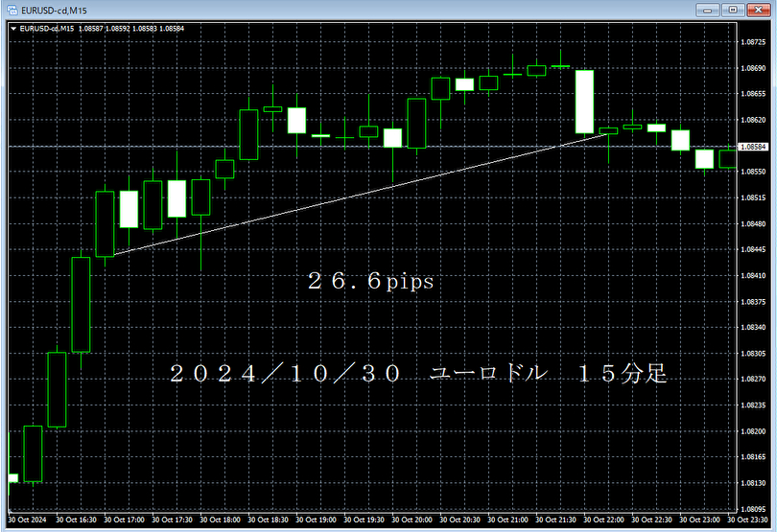777x532 pixels.
Task: Click the 1.08480 price axis label
Action: click(x=753, y=224)
